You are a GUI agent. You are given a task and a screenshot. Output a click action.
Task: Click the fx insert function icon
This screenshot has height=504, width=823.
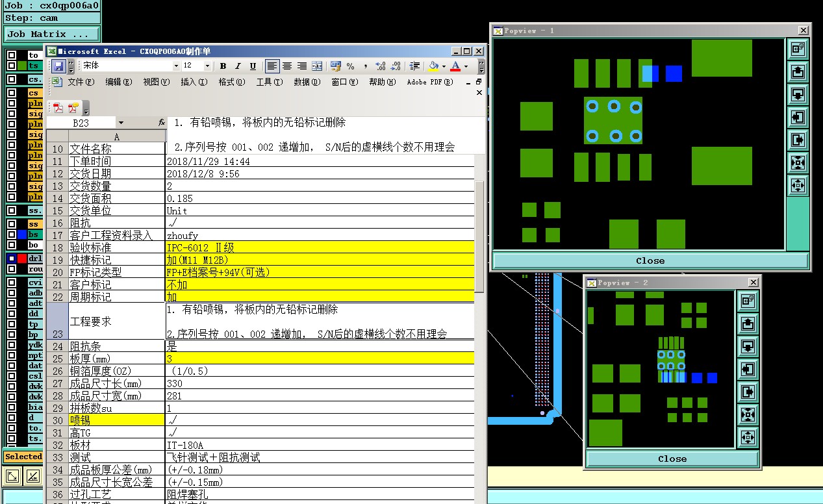coord(162,122)
